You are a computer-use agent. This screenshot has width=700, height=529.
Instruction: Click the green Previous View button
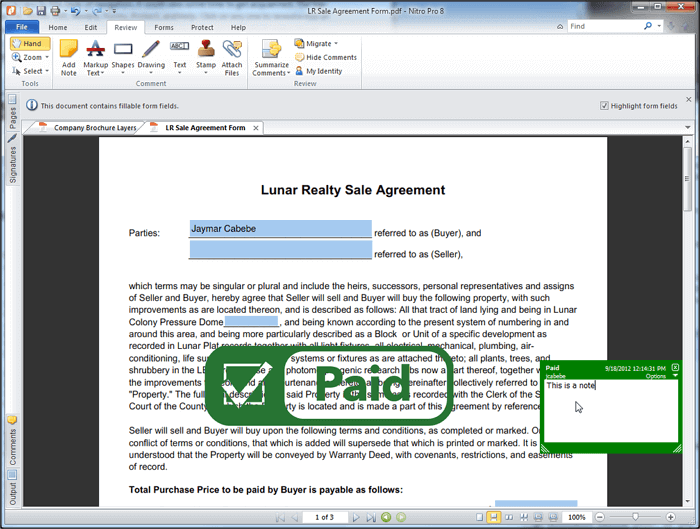[x=386, y=517]
